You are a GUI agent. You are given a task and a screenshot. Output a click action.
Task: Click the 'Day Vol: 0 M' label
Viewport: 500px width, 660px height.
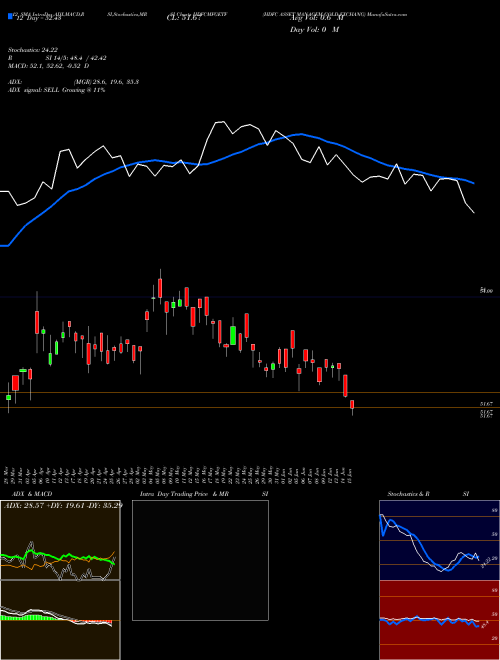[x=314, y=30]
